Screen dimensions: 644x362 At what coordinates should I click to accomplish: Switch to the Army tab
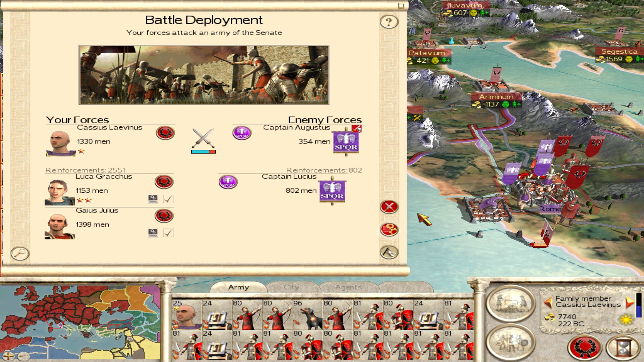pyautogui.click(x=238, y=287)
